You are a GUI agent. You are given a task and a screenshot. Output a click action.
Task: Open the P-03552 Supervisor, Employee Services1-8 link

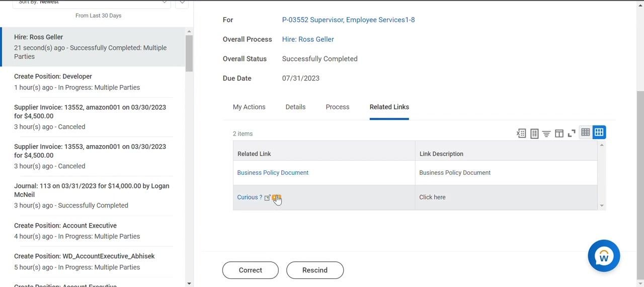(x=348, y=20)
